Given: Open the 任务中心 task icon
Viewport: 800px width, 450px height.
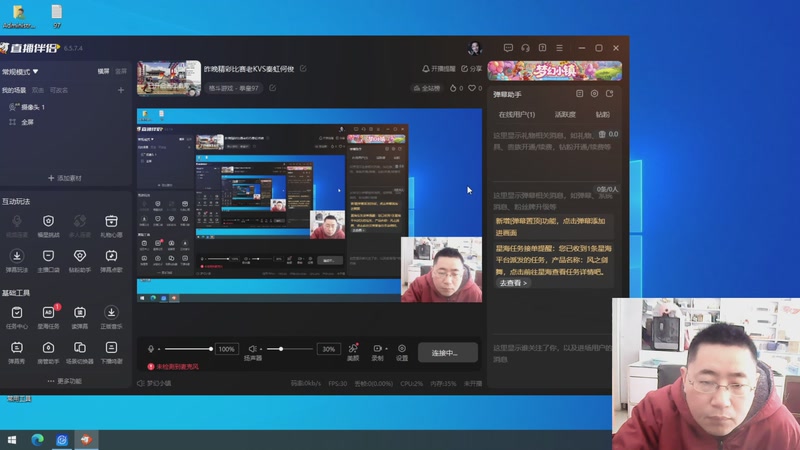Looking at the screenshot, I should point(17,312).
